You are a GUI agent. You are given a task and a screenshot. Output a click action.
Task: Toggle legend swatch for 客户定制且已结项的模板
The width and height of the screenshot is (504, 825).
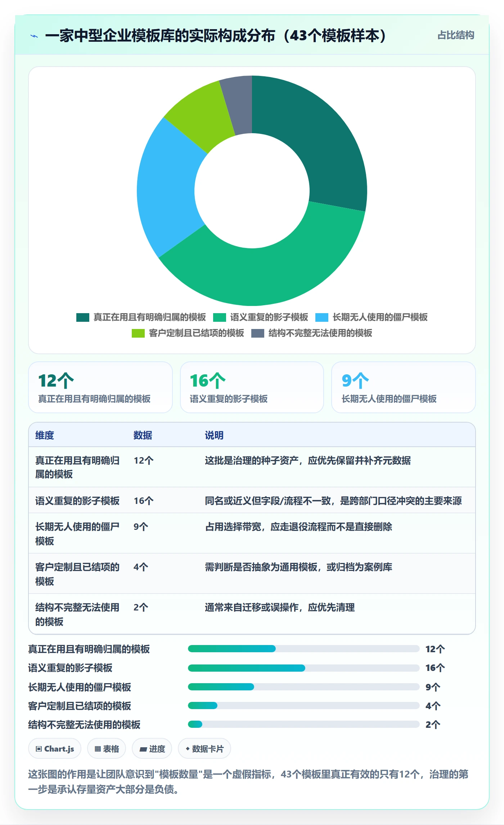pyautogui.click(x=138, y=333)
